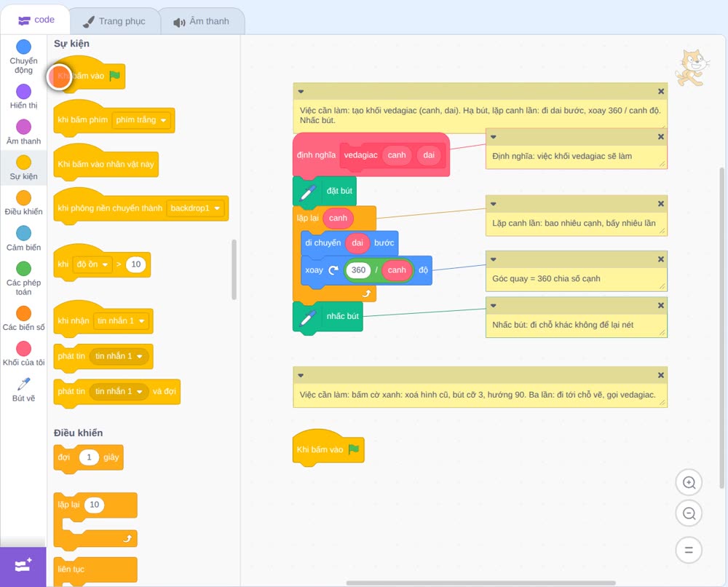Open 'khi nhận' tin nhắn 1 dropdown
This screenshot has height=587, width=728.
click(121, 321)
